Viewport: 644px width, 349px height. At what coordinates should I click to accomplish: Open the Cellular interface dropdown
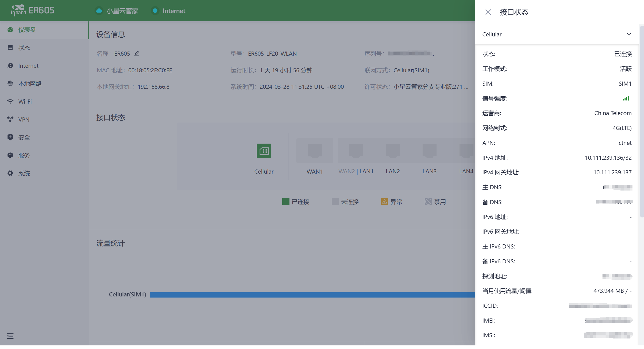point(557,34)
